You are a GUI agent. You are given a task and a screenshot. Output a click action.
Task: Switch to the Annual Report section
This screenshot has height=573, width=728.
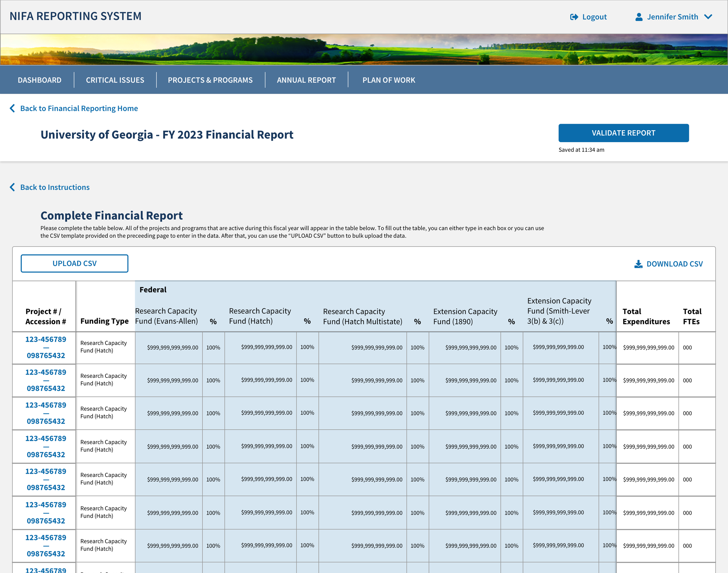coord(306,80)
